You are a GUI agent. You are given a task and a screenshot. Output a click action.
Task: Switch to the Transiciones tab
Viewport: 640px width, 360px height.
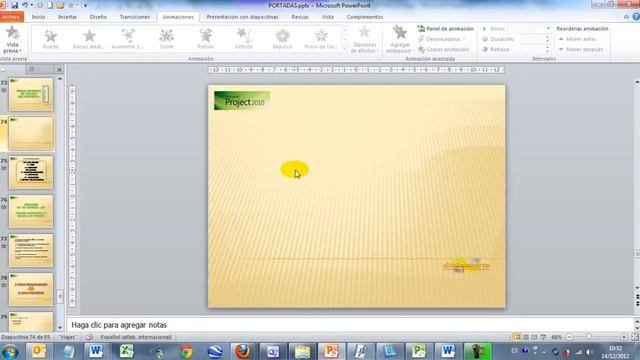point(135,17)
